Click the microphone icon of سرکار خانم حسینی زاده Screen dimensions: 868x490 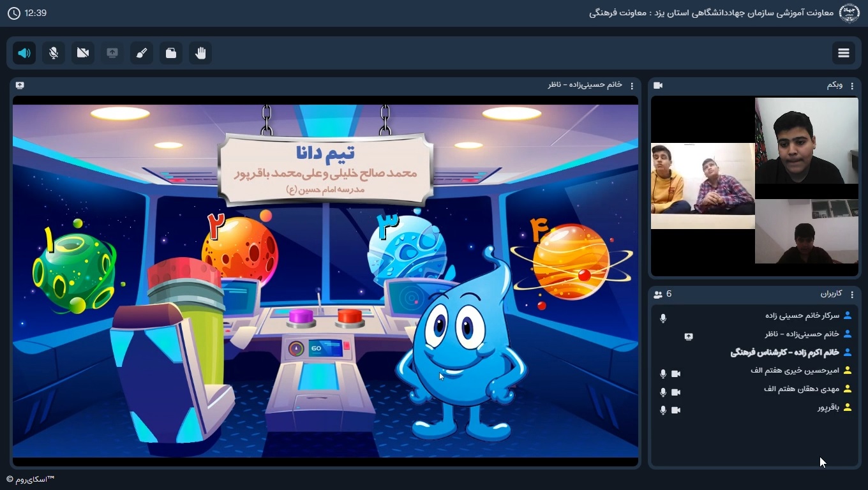click(663, 318)
